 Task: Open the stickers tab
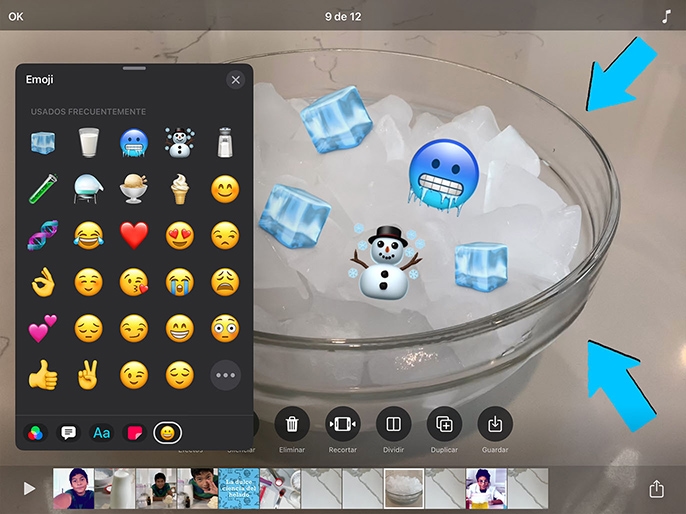point(135,433)
